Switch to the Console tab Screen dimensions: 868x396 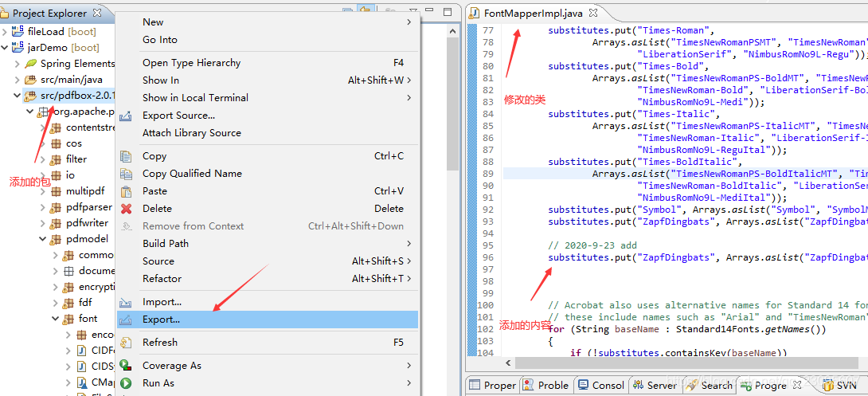tap(600, 385)
